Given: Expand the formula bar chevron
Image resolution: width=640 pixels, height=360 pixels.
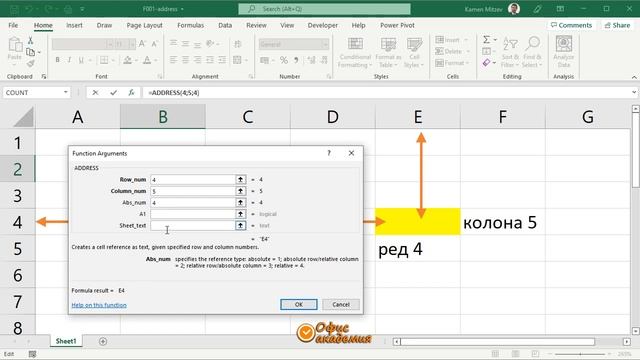Looking at the screenshot, I should coord(634,93).
